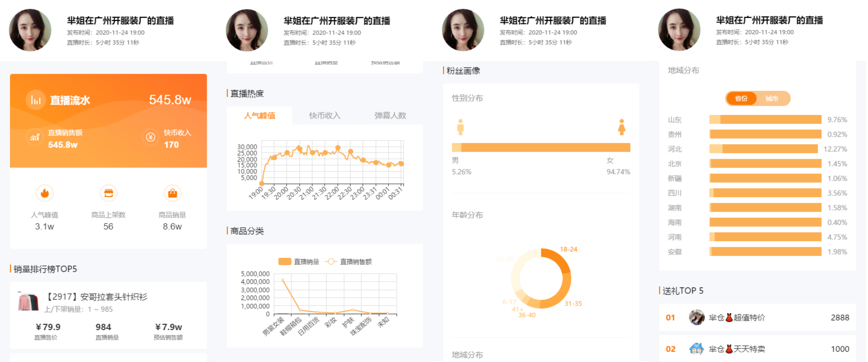Click the 快币收入 value 170
The height and width of the screenshot is (362, 868).
point(171,145)
